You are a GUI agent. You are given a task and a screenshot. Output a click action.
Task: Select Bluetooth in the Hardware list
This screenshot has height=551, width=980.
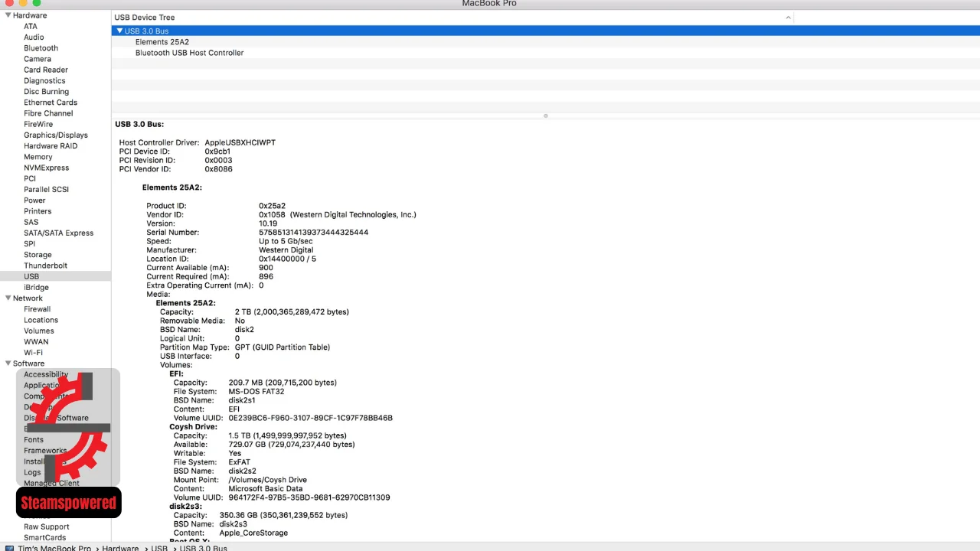click(41, 48)
